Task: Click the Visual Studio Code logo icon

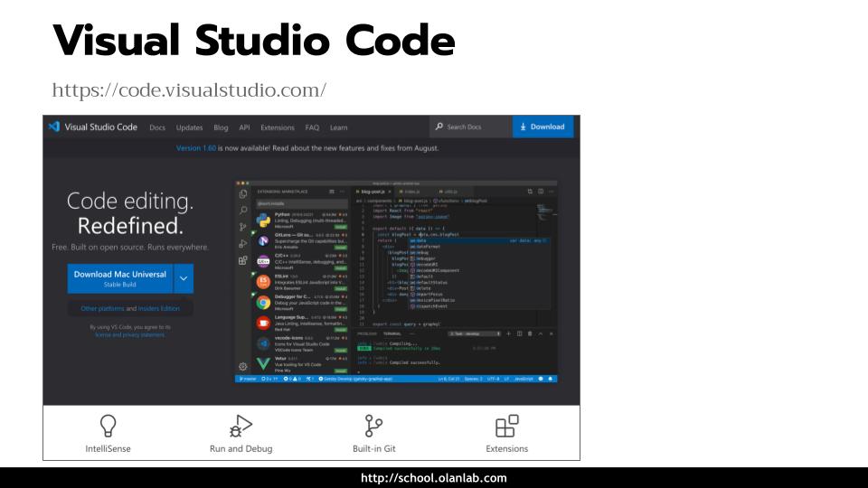Action: click(54, 127)
